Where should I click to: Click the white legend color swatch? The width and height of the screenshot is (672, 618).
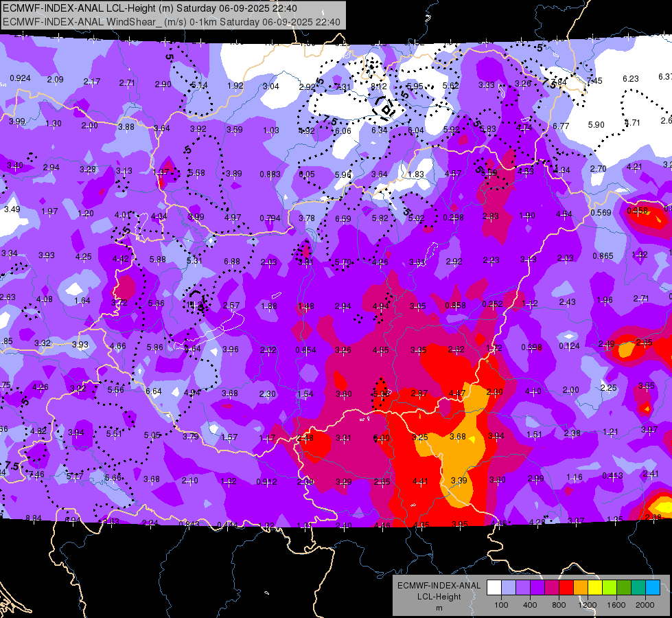(494, 587)
